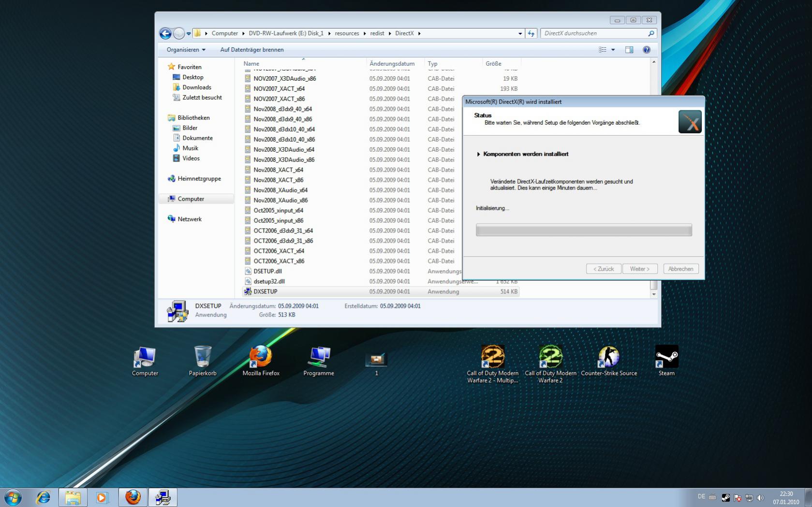This screenshot has width=812, height=507.
Task: Go to Computer in the breadcrumb
Action: click(224, 33)
